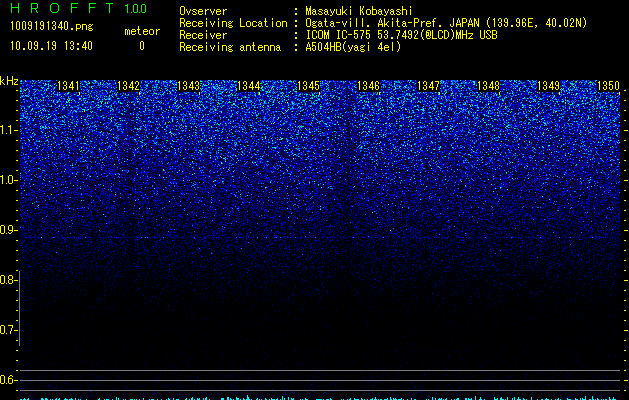Click the Ovserver field label

point(203,11)
